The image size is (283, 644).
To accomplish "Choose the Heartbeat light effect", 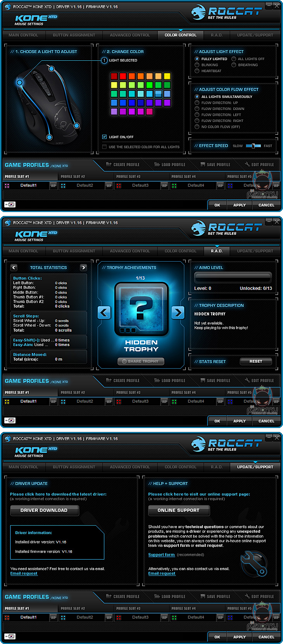I will pyautogui.click(x=197, y=71).
